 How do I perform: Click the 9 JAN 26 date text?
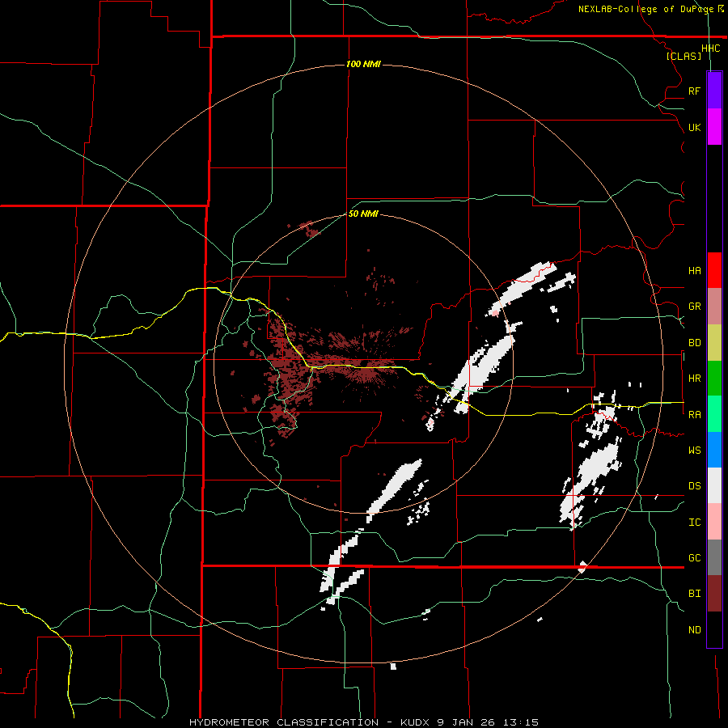[x=466, y=722]
